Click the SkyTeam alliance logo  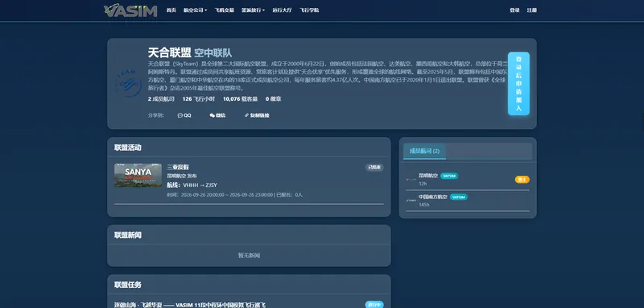pyautogui.click(x=129, y=84)
